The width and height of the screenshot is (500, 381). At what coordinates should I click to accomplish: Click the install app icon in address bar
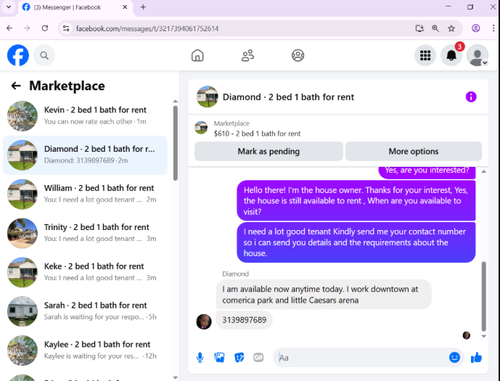coord(419,28)
